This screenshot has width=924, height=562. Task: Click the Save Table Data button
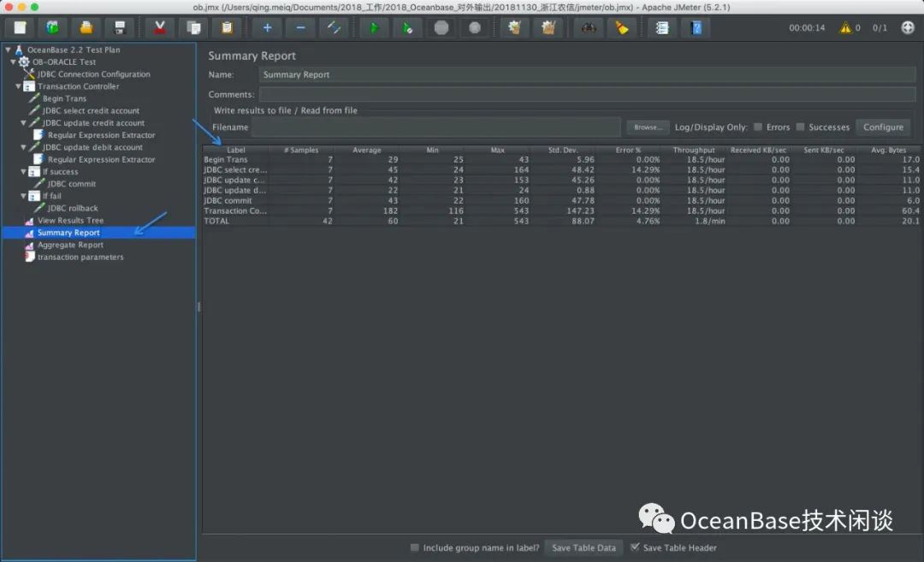point(583,547)
